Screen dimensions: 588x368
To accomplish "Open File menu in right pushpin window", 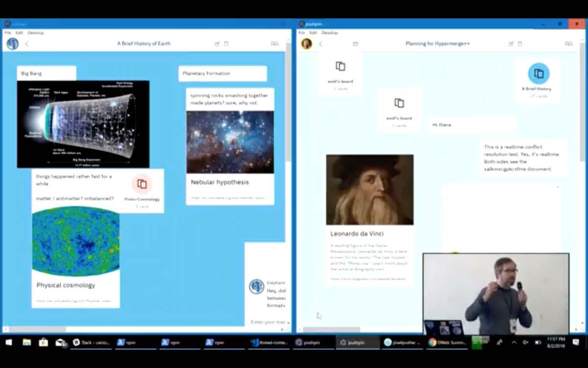I will 302,33.
